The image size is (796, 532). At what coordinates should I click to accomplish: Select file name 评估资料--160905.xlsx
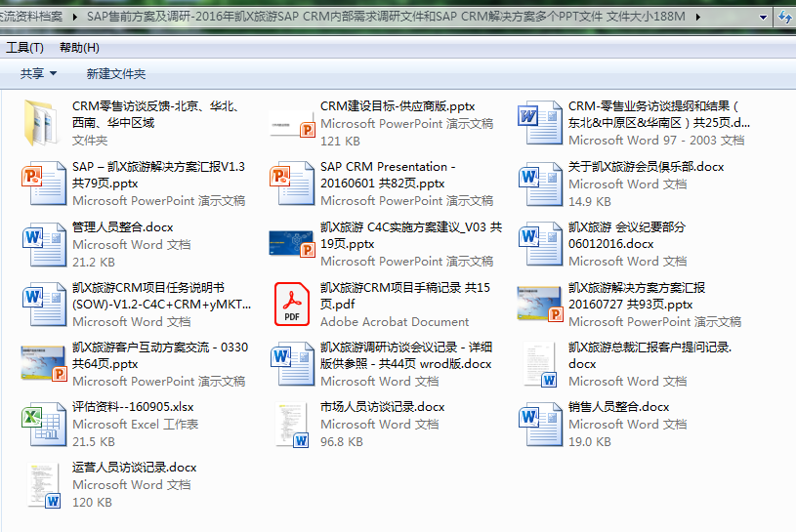click(133, 407)
